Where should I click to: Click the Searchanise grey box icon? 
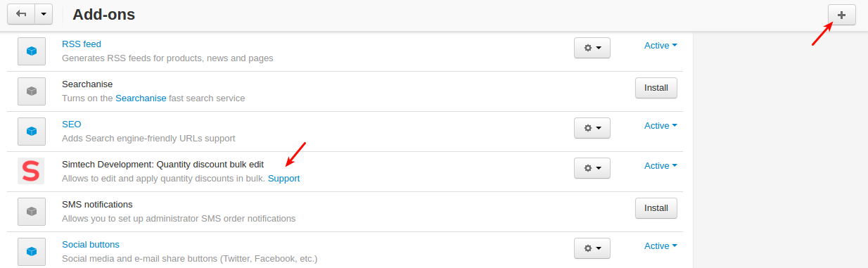(x=31, y=91)
